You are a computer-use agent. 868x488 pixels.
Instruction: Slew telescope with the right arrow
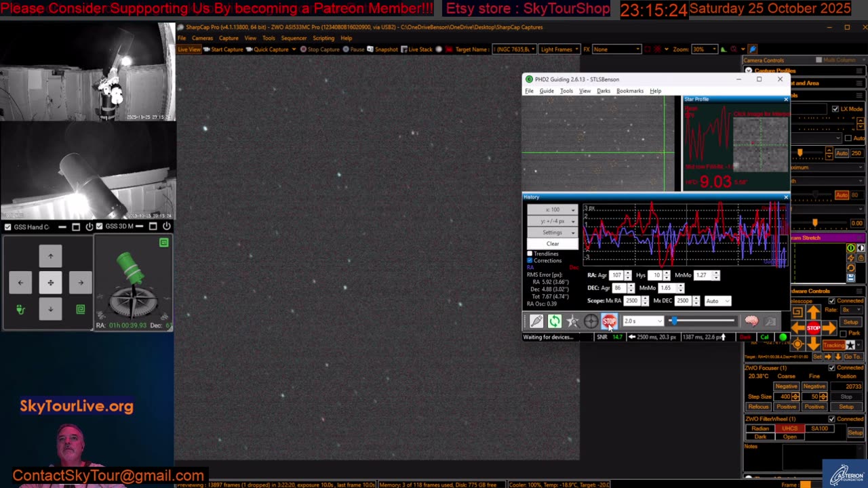[829, 328]
